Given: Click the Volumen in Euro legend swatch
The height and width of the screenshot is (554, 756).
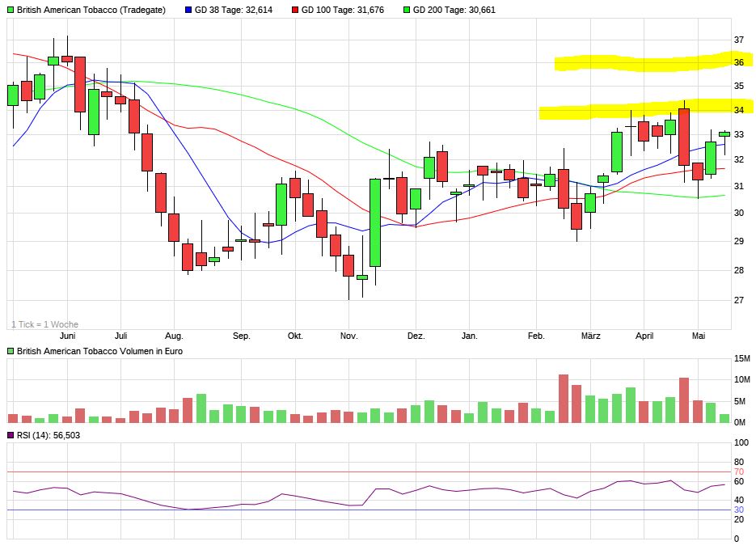Looking at the screenshot, I should [x=11, y=351].
